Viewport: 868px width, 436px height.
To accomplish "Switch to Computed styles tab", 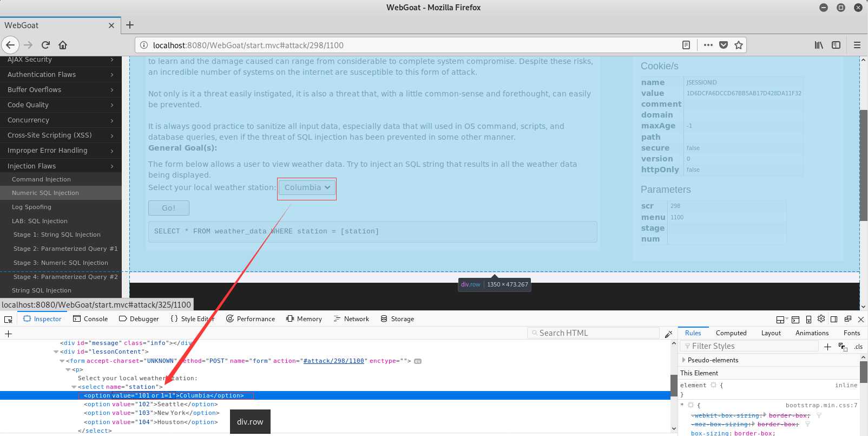I will (x=731, y=333).
